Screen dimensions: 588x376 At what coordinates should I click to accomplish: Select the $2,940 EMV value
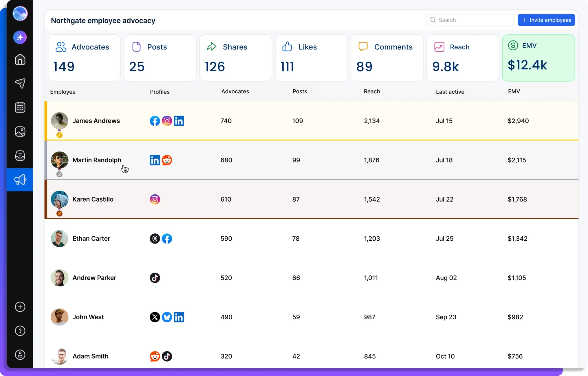[518, 121]
